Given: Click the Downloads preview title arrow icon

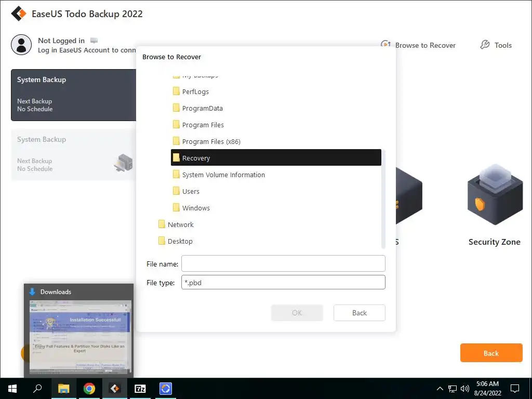Looking at the screenshot, I should pos(32,292).
